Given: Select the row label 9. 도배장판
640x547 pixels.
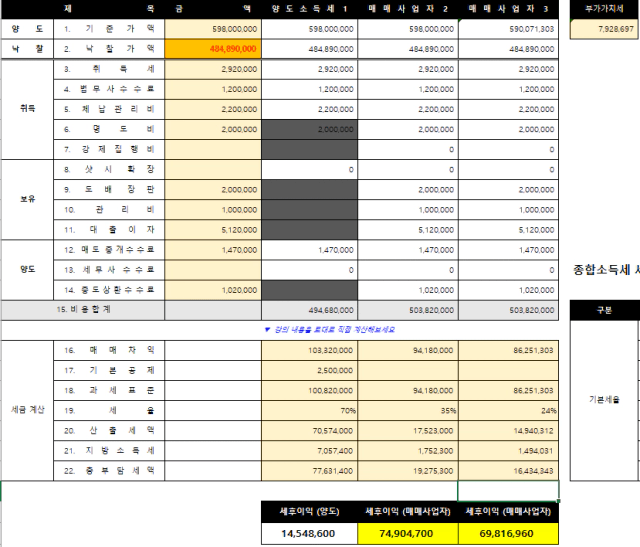Looking at the screenshot, I should [109, 189].
